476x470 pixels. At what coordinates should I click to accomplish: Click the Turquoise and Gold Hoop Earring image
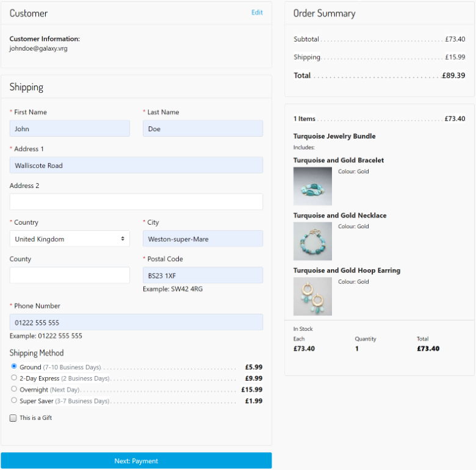tap(312, 296)
